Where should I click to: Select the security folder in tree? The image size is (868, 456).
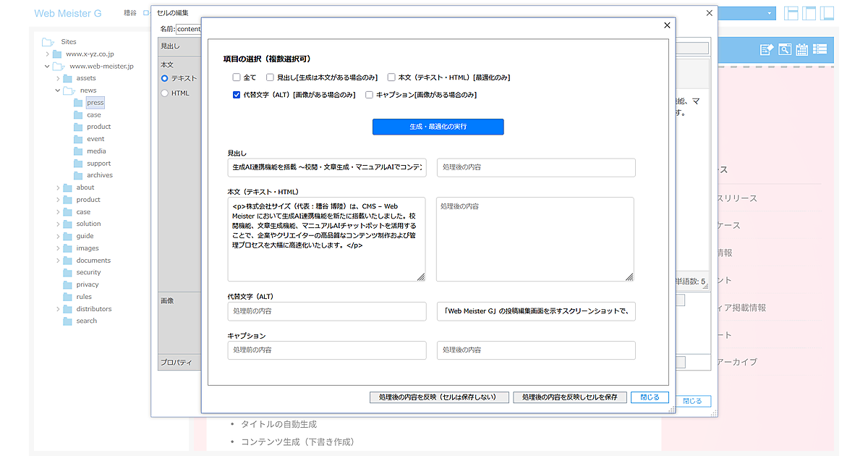point(88,272)
